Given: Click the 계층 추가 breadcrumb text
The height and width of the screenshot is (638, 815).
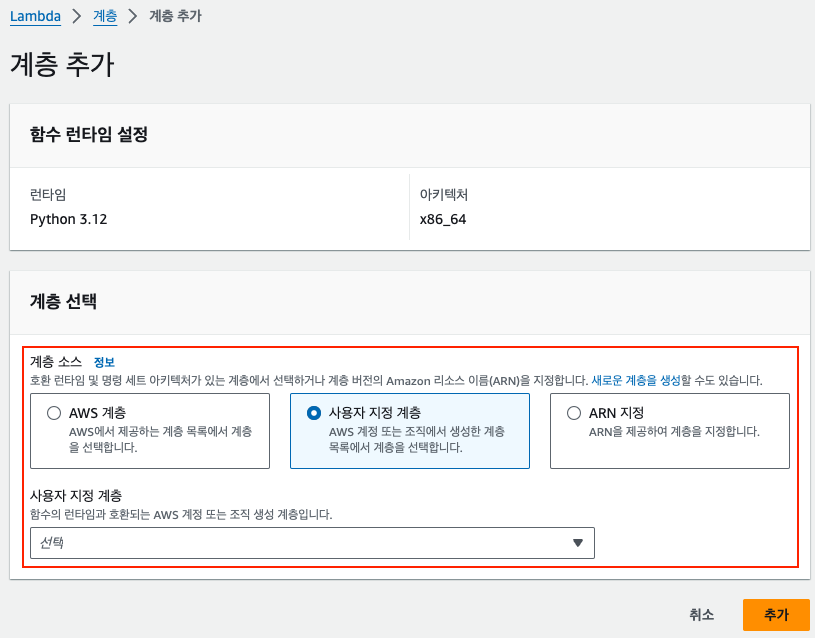Looking at the screenshot, I should click(x=175, y=16).
